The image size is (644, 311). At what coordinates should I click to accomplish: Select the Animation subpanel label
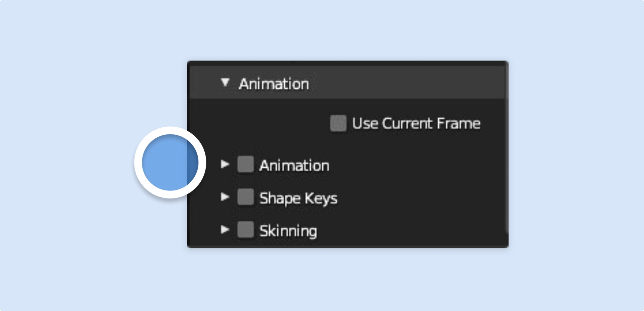[x=294, y=166]
